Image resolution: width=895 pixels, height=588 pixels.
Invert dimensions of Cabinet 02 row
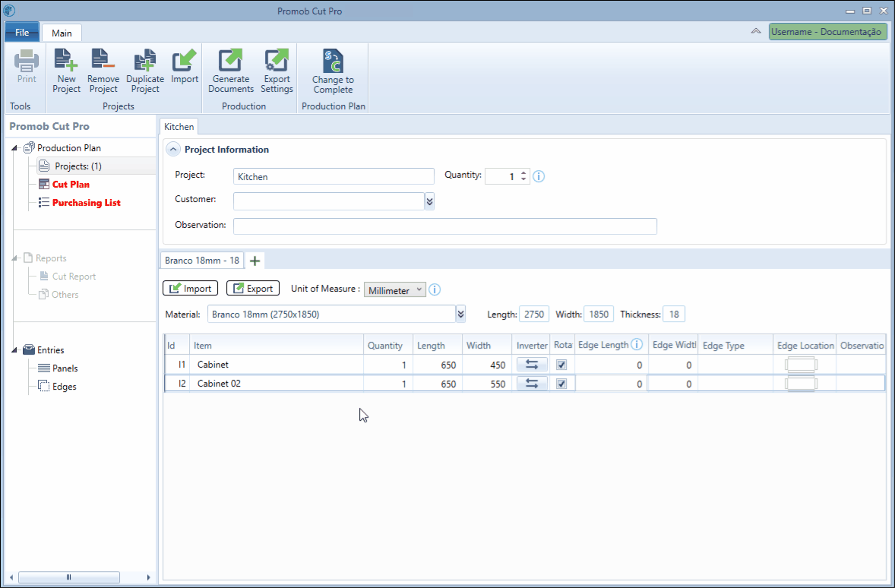[x=532, y=384]
